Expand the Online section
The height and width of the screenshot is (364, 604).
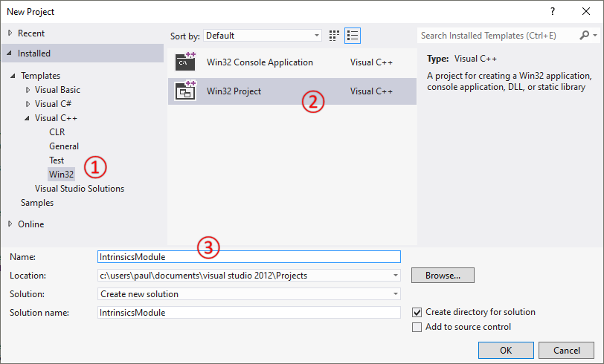(x=10, y=224)
